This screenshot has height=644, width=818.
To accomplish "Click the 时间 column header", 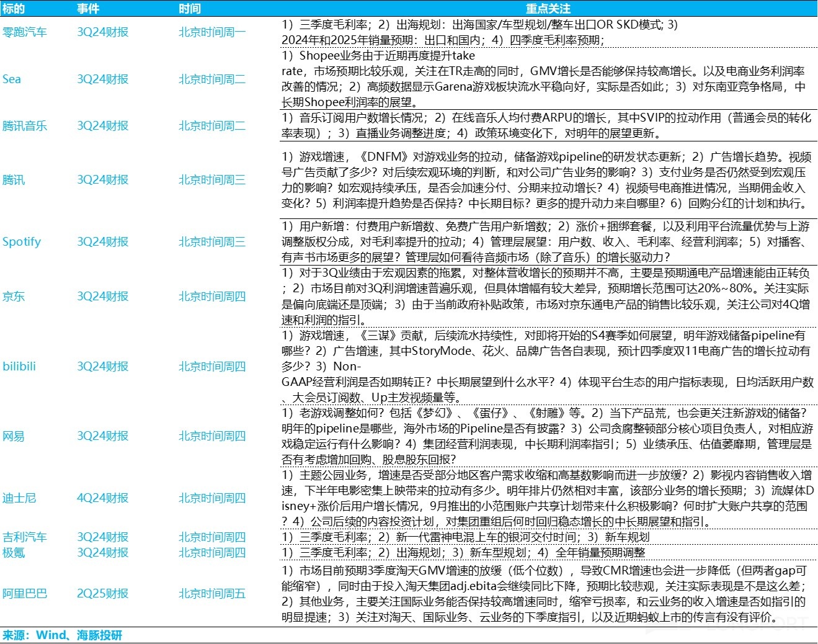I will (x=190, y=9).
